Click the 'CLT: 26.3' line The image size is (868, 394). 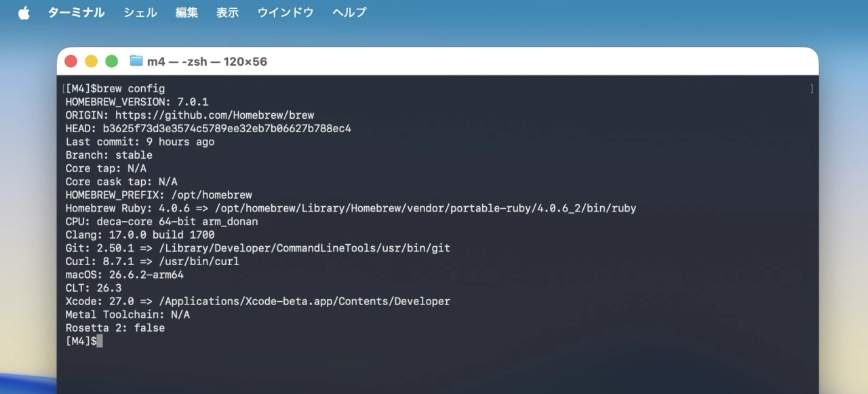93,288
